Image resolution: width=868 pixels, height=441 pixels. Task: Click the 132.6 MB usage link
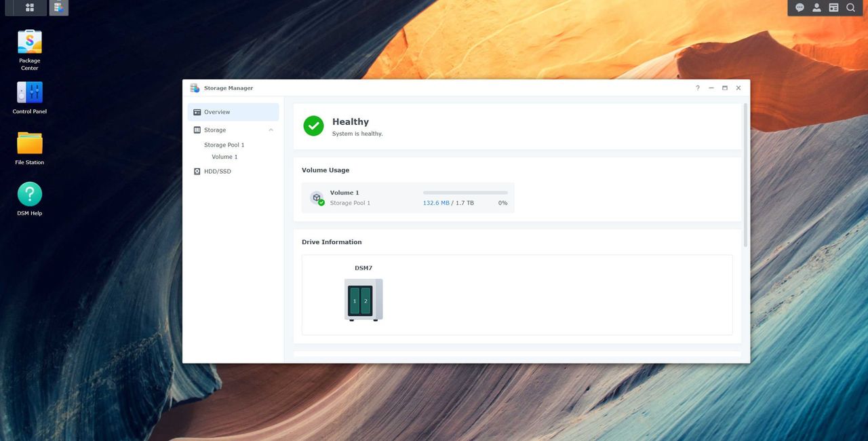[x=436, y=203]
